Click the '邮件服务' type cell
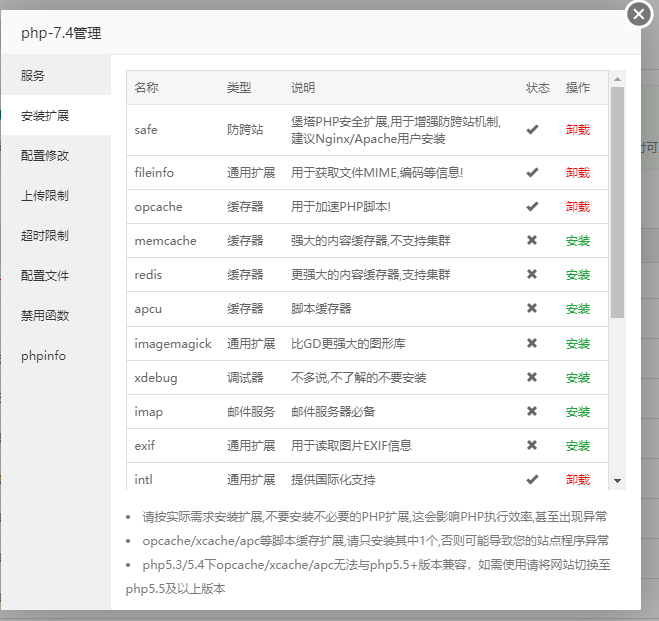659x621 pixels. (251, 412)
